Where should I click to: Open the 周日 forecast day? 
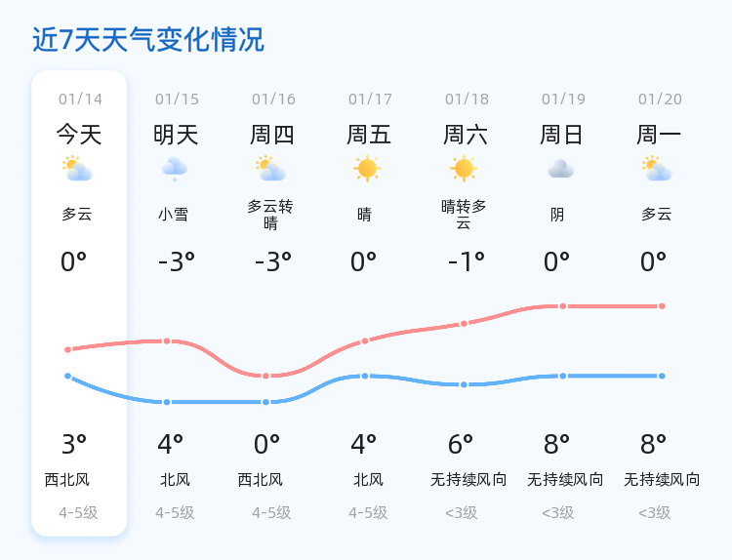[x=562, y=134]
